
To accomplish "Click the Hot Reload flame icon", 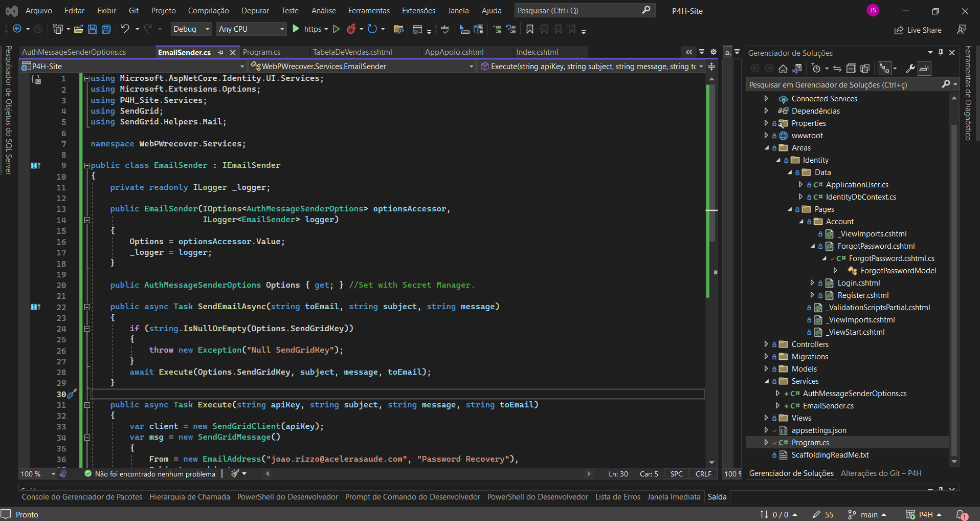I will click(x=351, y=29).
